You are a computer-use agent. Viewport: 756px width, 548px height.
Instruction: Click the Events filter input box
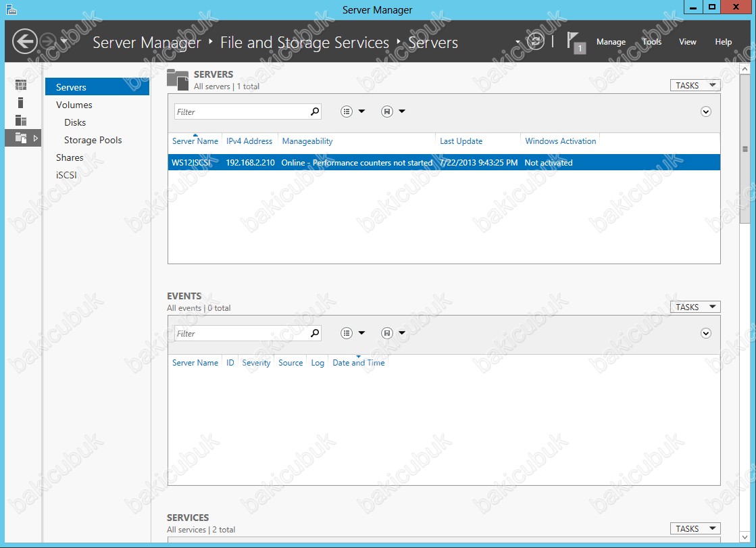click(241, 333)
